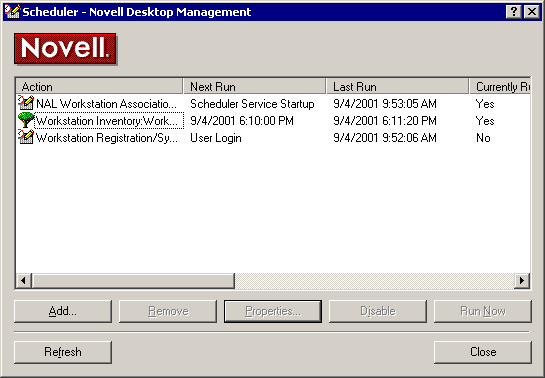545x378 pixels.
Task: Click the horizontal scrollbar right arrow
Action: pyautogui.click(x=522, y=280)
